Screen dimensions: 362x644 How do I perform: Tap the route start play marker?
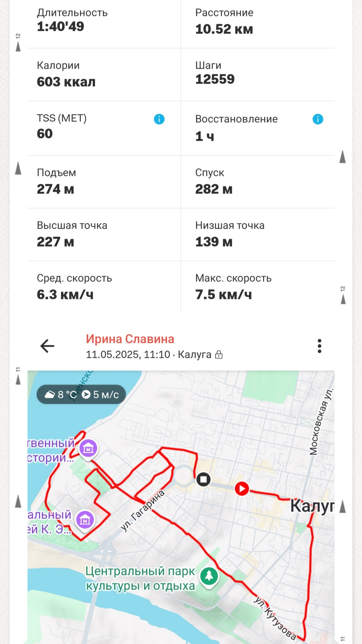(x=242, y=488)
